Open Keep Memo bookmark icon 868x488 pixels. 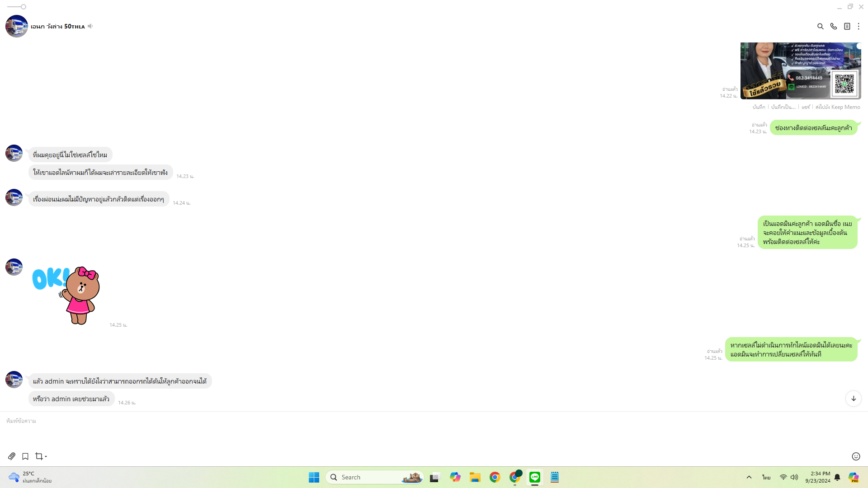[x=25, y=456]
